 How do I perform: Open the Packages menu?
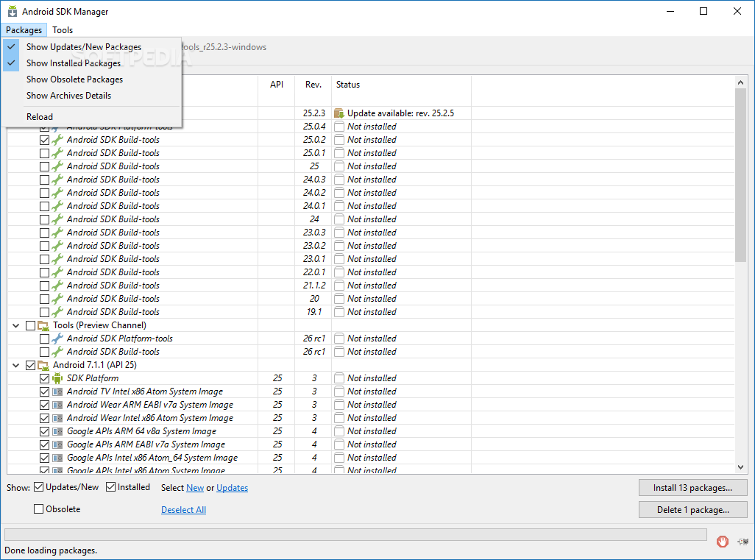point(24,30)
